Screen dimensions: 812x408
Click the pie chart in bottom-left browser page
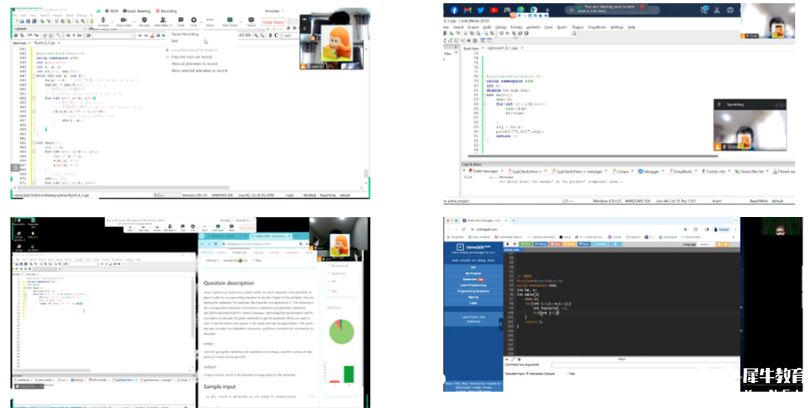click(342, 332)
